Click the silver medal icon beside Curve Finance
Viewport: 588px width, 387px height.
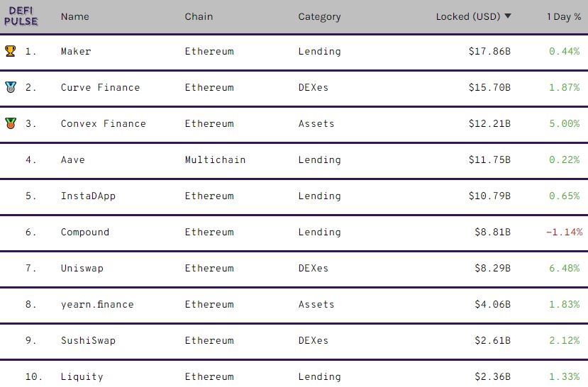10,87
